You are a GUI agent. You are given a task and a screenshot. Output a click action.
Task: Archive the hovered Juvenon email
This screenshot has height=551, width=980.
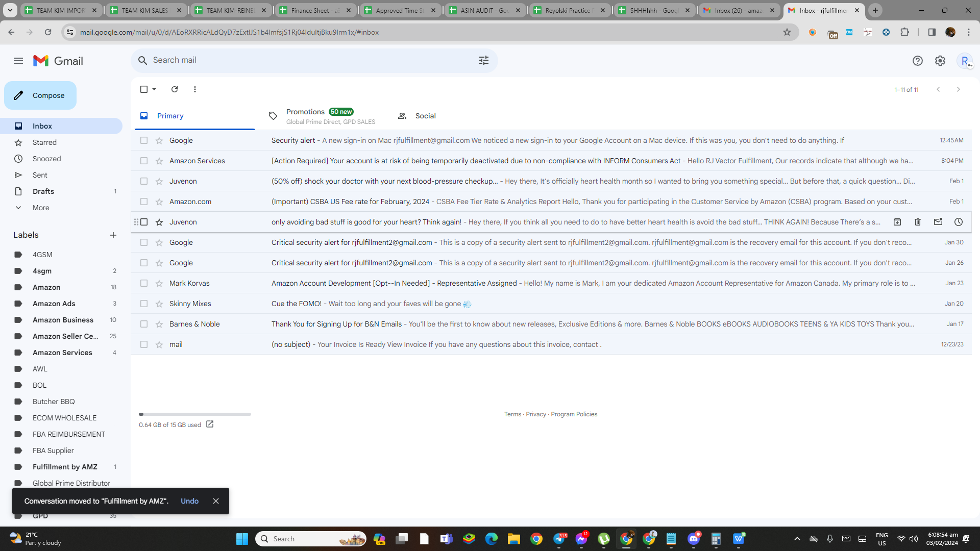coord(897,222)
